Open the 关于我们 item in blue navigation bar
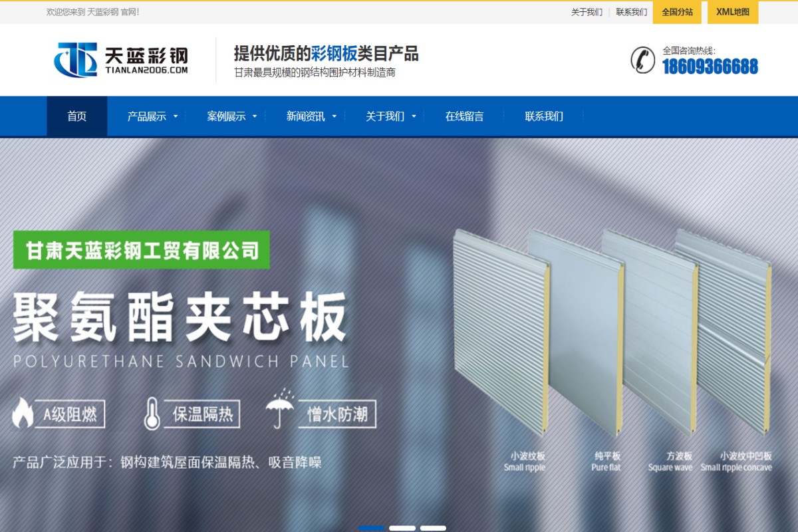Image resolution: width=798 pixels, height=532 pixels. coord(385,116)
